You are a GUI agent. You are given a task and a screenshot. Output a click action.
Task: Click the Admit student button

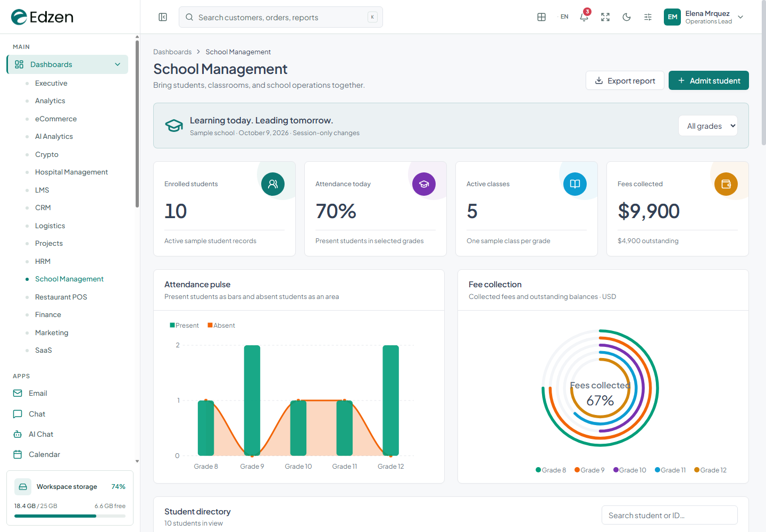709,80
